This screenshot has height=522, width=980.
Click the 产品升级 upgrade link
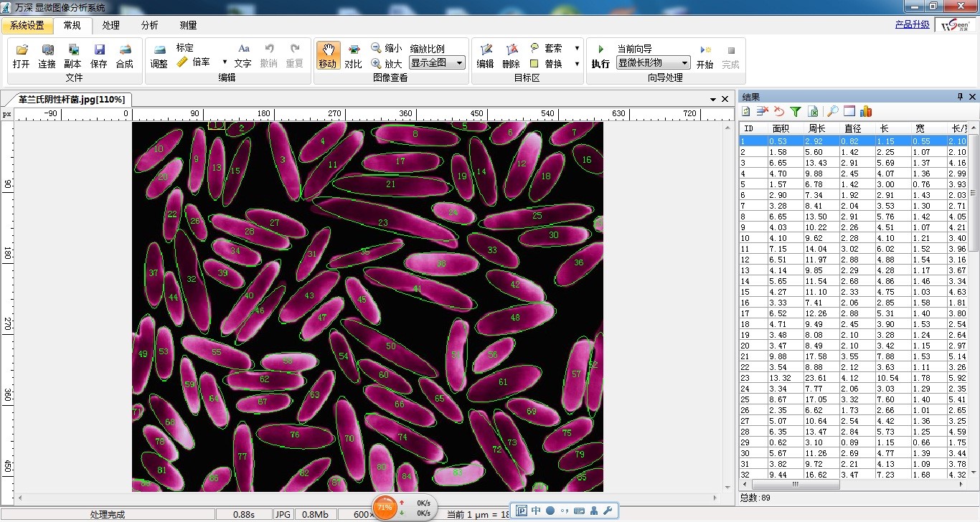click(912, 24)
